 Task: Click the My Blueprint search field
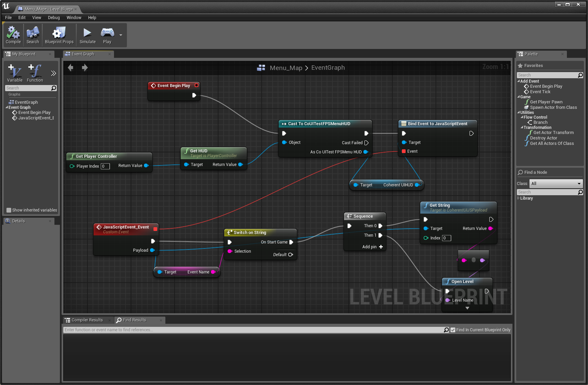pos(31,88)
